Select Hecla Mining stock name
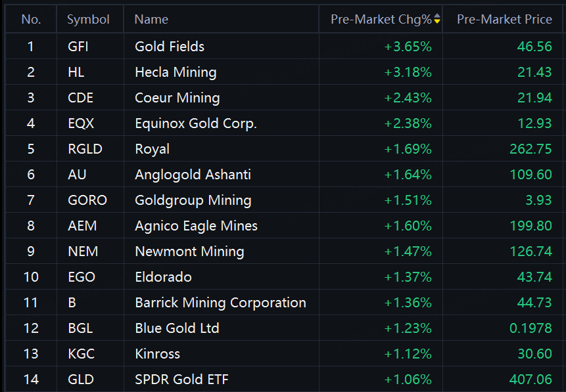This screenshot has width=566, height=392. click(176, 72)
